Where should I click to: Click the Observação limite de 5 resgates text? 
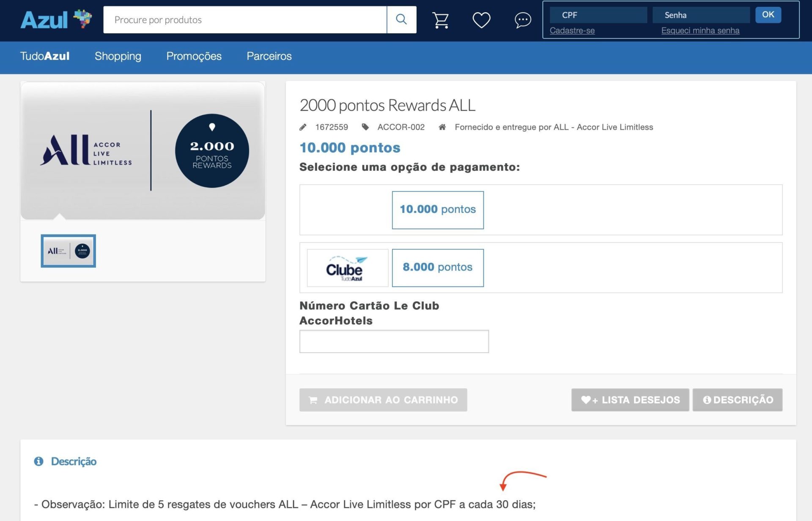pyautogui.click(x=285, y=505)
